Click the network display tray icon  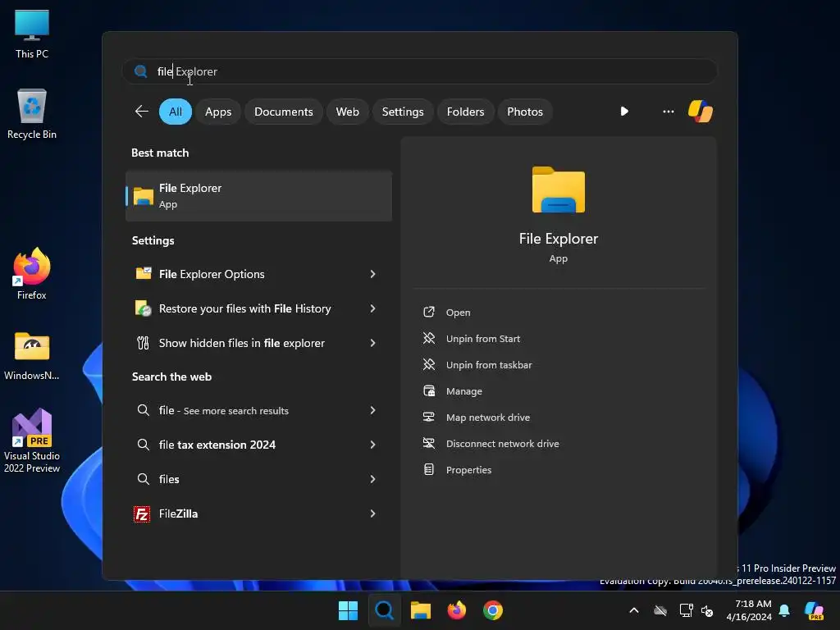pos(686,610)
